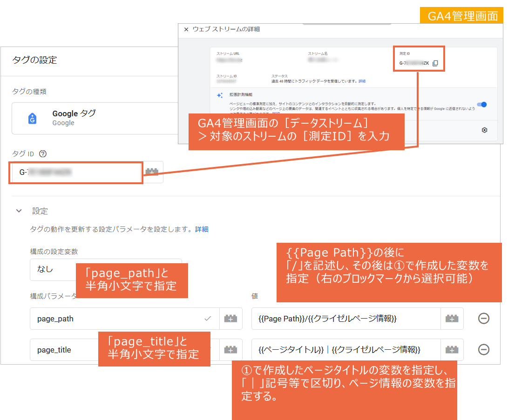
Task: Open the 構成の設定変数 dropdown showing なし
Action: [x=106, y=270]
